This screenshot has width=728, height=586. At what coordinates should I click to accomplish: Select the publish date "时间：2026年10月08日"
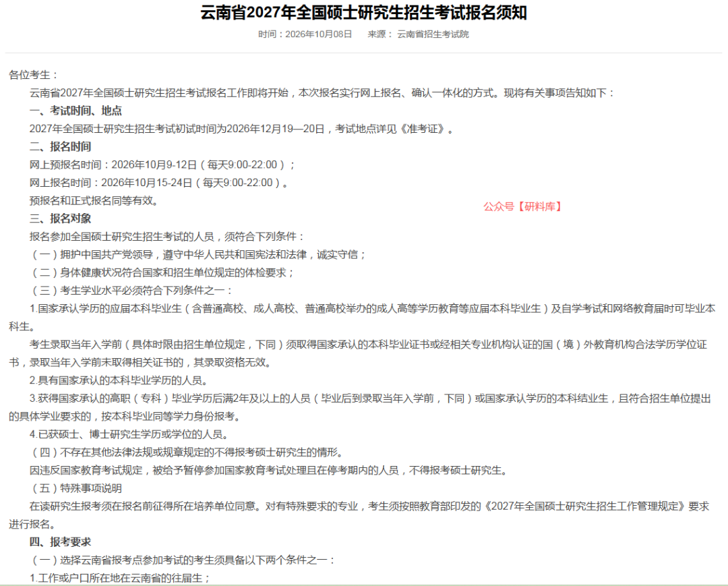click(305, 34)
